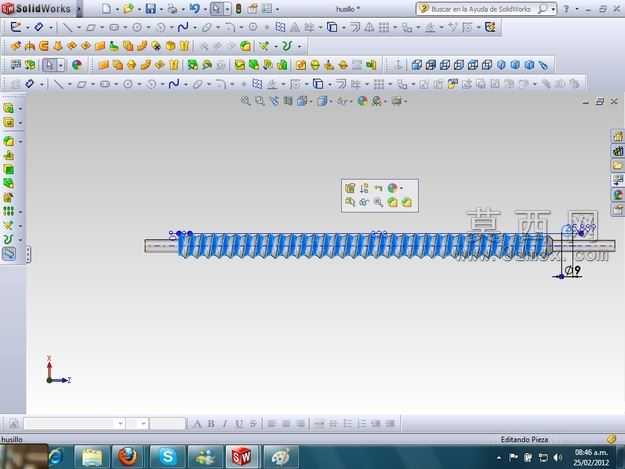Open the Design Library tab in the task pane
Screen dimensions: 625x469
[x=617, y=151]
